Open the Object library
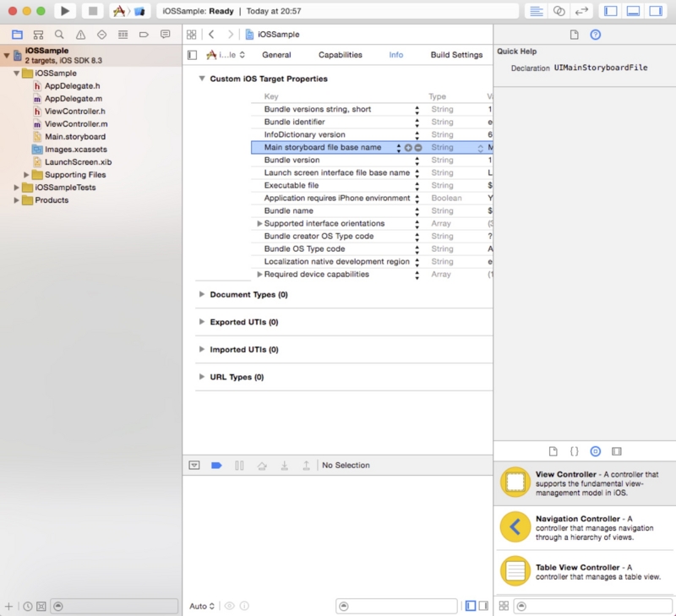676x616 pixels. [596, 451]
